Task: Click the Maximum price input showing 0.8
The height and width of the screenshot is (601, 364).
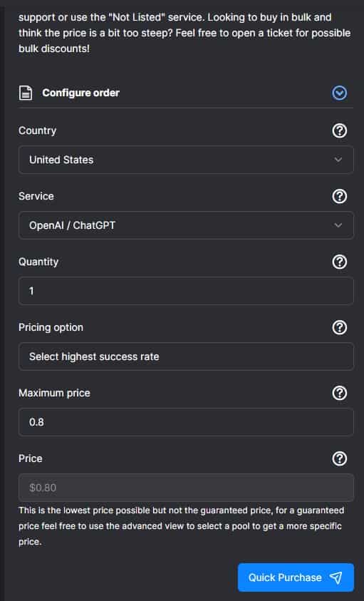Action: (x=186, y=422)
